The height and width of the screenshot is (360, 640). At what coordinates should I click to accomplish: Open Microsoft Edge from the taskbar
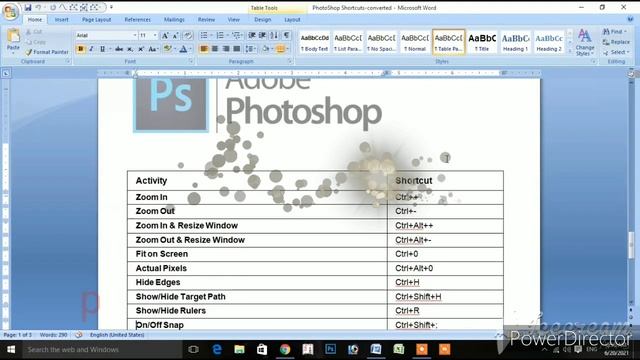point(217,349)
